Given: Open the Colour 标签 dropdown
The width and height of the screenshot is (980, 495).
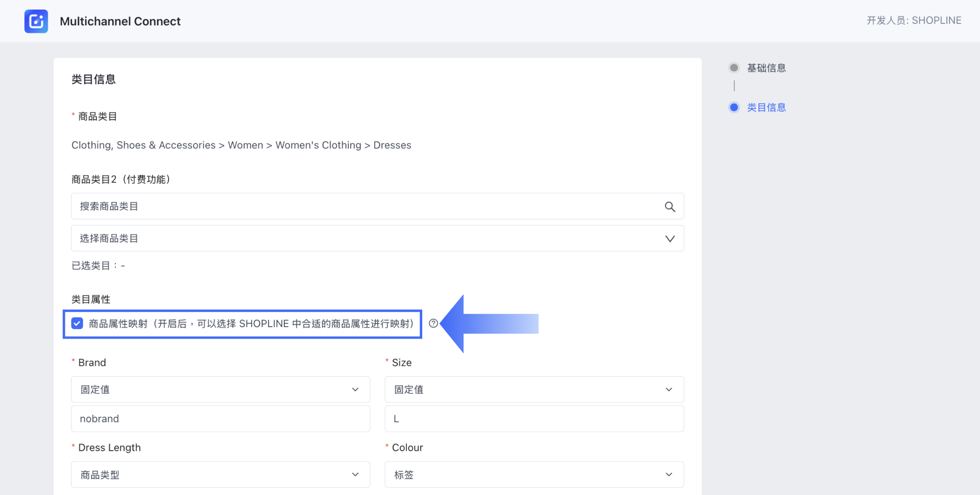Looking at the screenshot, I should click(534, 474).
